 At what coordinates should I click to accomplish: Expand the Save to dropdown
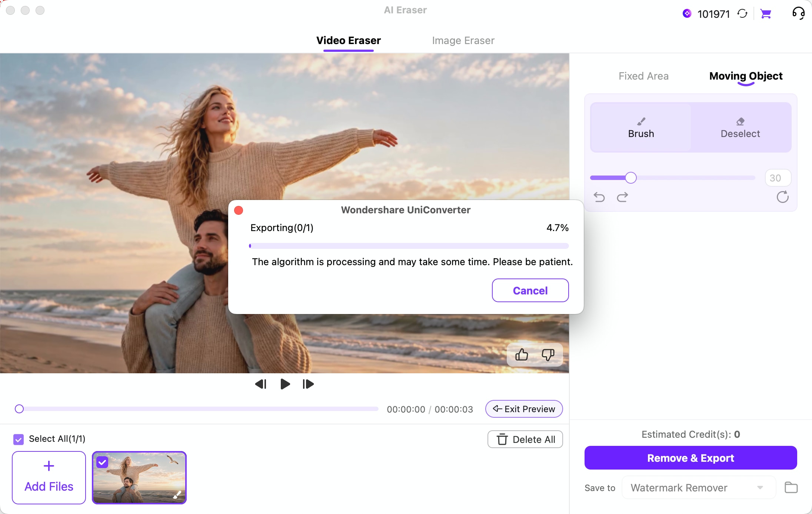click(x=699, y=487)
